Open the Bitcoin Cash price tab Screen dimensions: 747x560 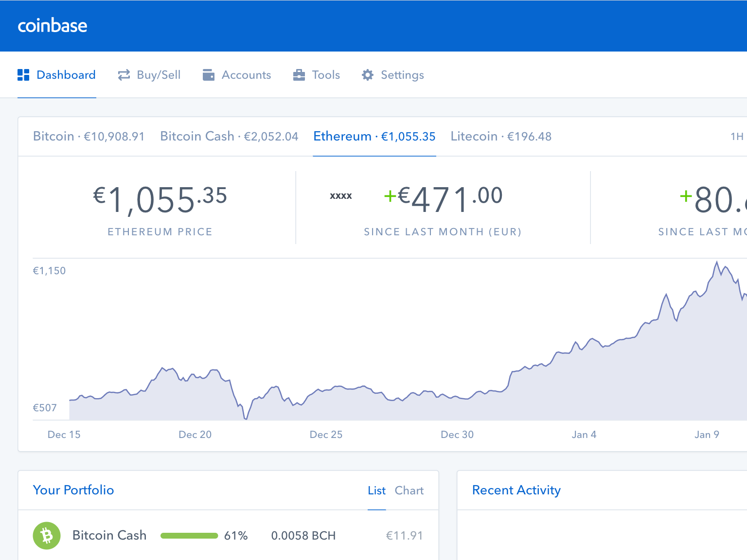click(x=229, y=137)
